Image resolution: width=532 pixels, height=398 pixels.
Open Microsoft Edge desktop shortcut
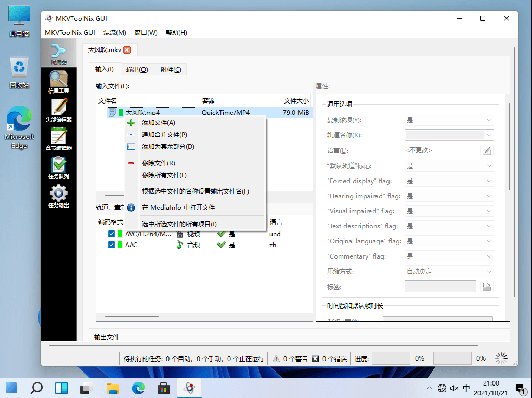pos(19,127)
